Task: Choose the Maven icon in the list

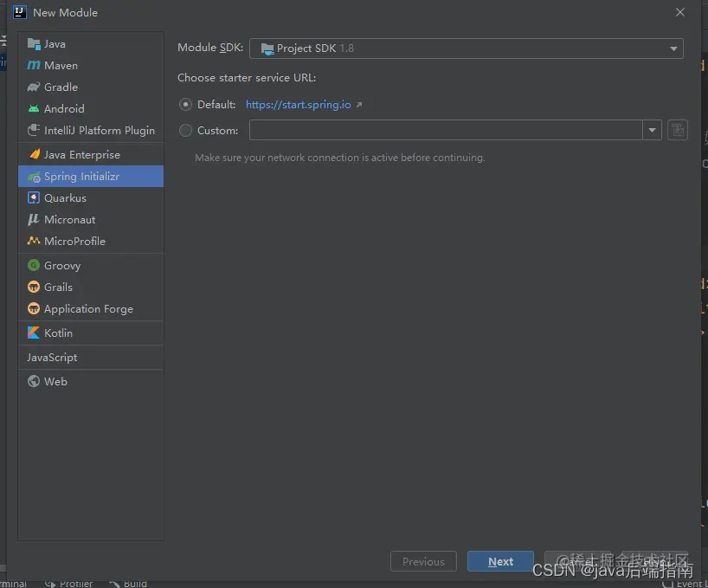Action: (x=34, y=66)
